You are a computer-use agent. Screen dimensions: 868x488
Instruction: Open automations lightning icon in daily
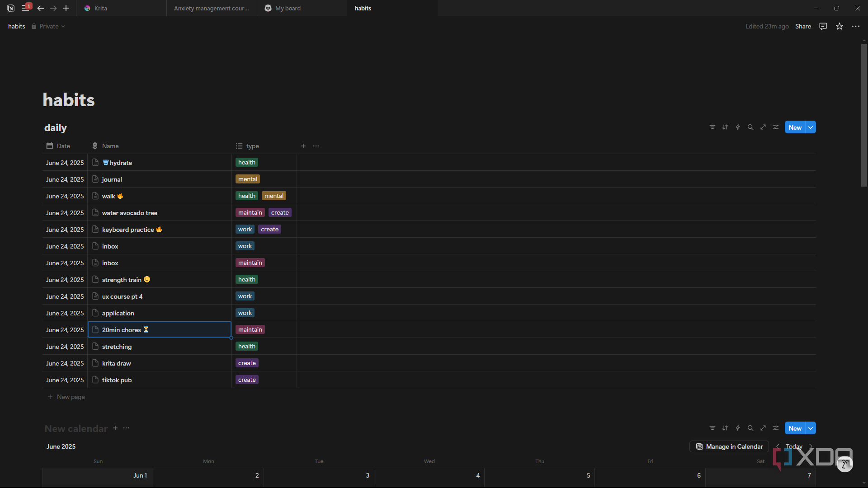738,127
